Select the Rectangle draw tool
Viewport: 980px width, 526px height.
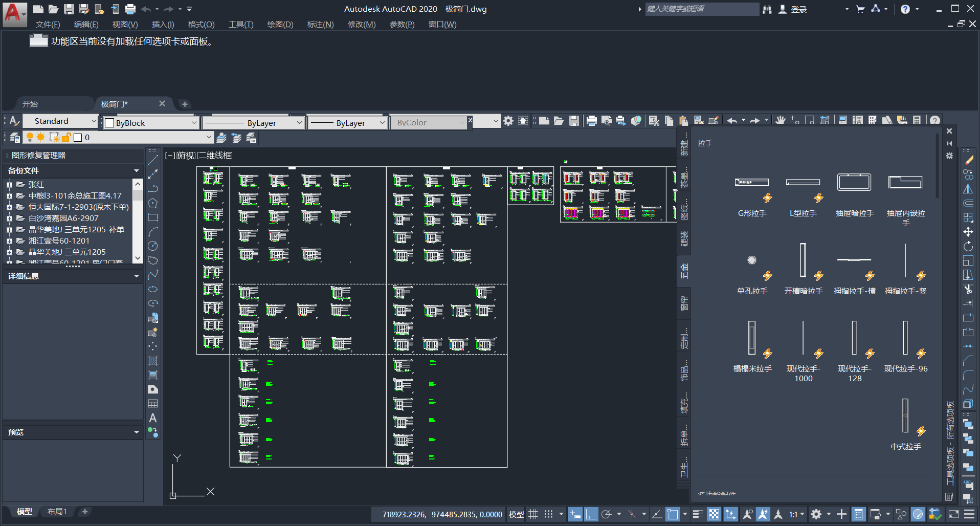pos(152,217)
